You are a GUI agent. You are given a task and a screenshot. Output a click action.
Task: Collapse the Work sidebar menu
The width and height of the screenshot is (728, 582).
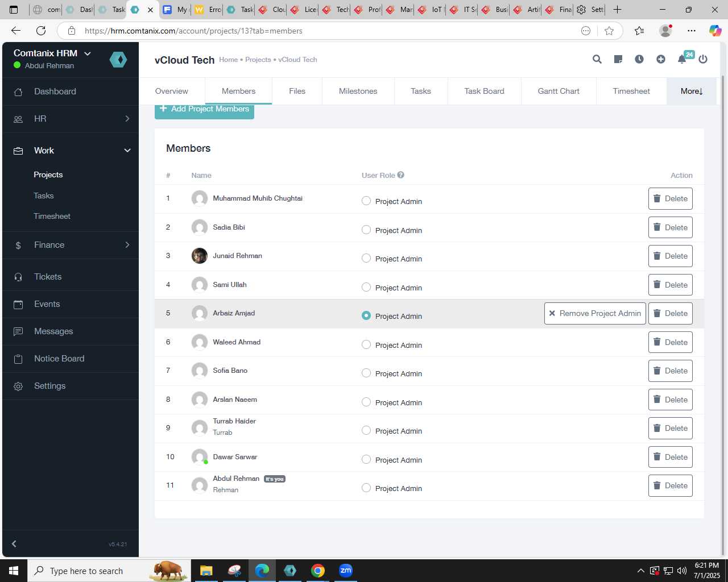[x=71, y=151]
